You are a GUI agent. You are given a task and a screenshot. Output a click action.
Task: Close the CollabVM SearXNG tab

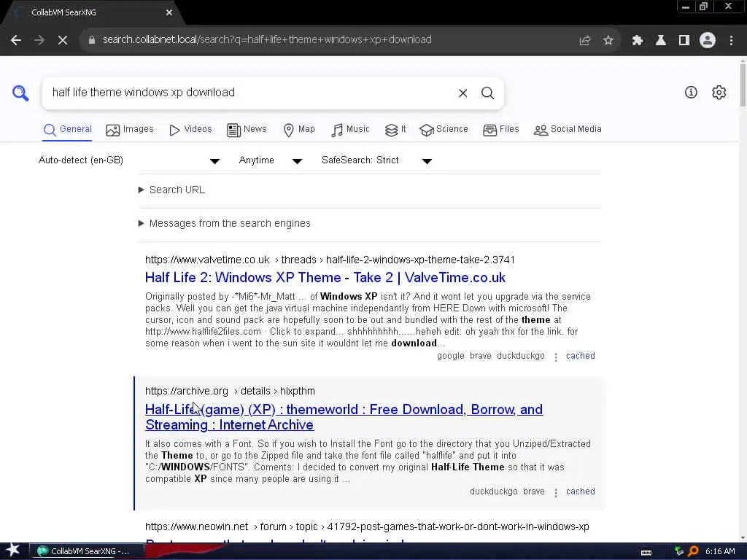coord(169,13)
